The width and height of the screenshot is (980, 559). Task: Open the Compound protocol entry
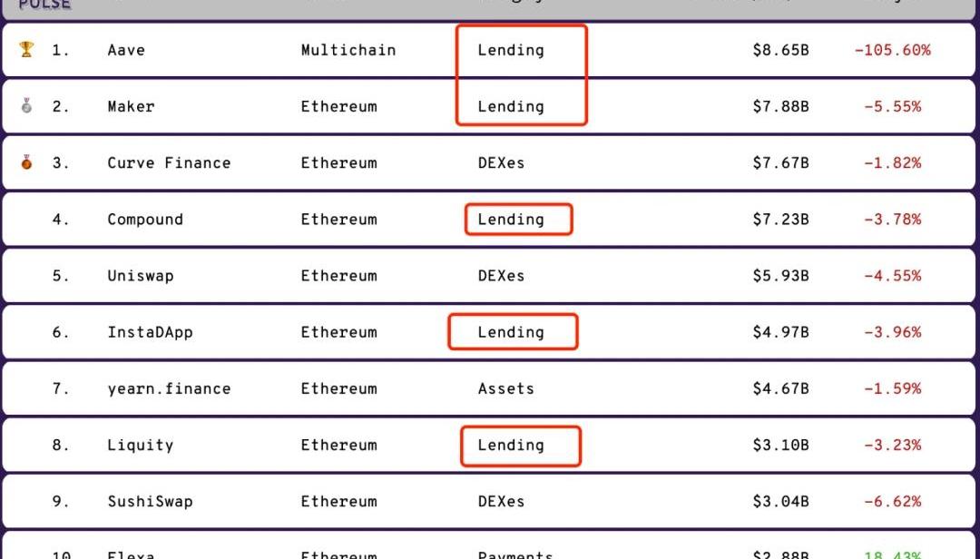[x=145, y=220]
